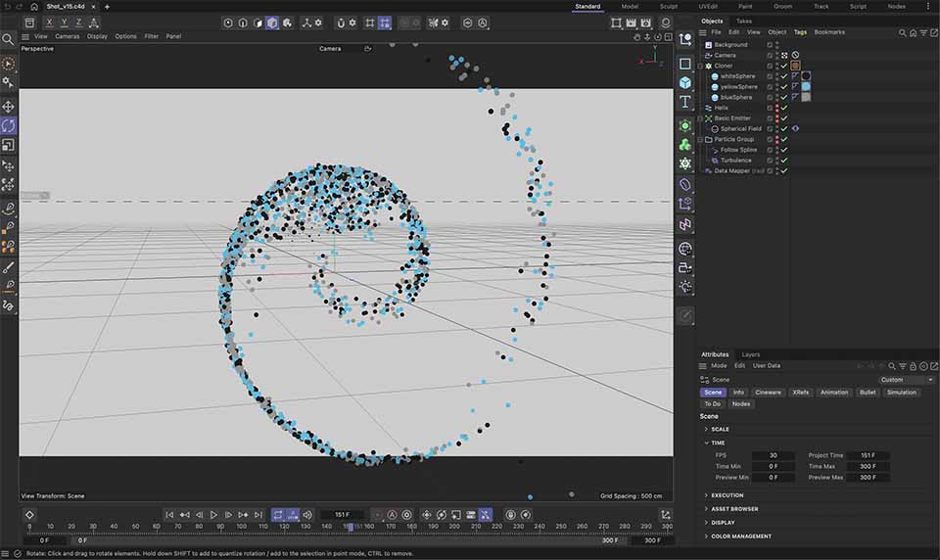Click the Simulation button in Scene attributes
Viewport: 940px width, 560px height.
902,393
